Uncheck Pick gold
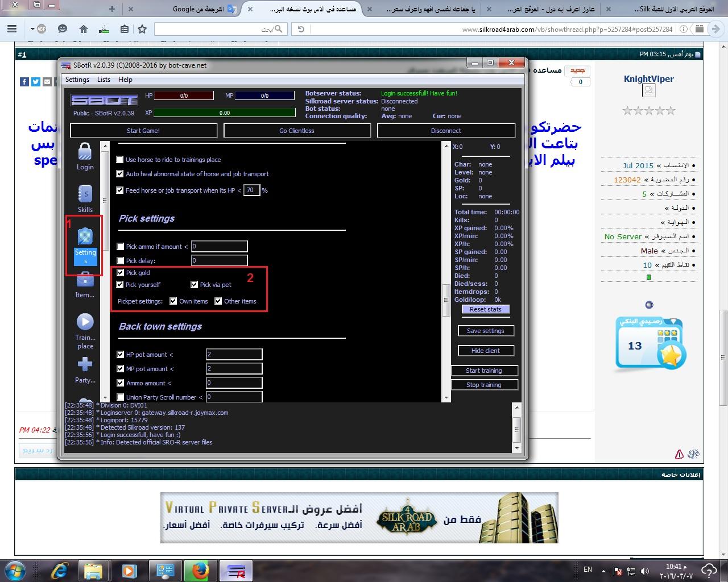This screenshot has height=582, width=728. pyautogui.click(x=120, y=273)
